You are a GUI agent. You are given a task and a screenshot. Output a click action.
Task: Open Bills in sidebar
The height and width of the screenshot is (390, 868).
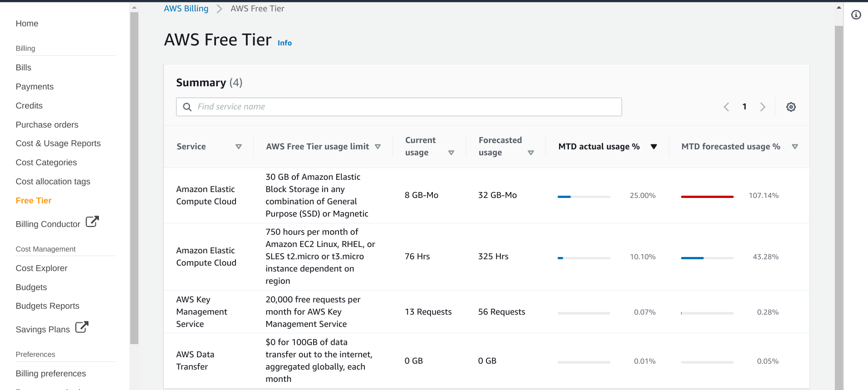coord(24,68)
